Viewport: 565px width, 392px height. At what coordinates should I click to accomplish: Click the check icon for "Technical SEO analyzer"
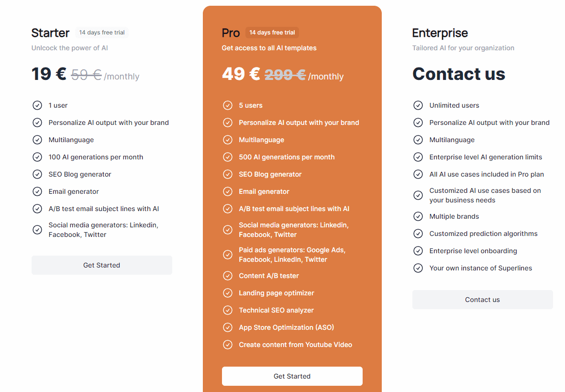coord(228,310)
